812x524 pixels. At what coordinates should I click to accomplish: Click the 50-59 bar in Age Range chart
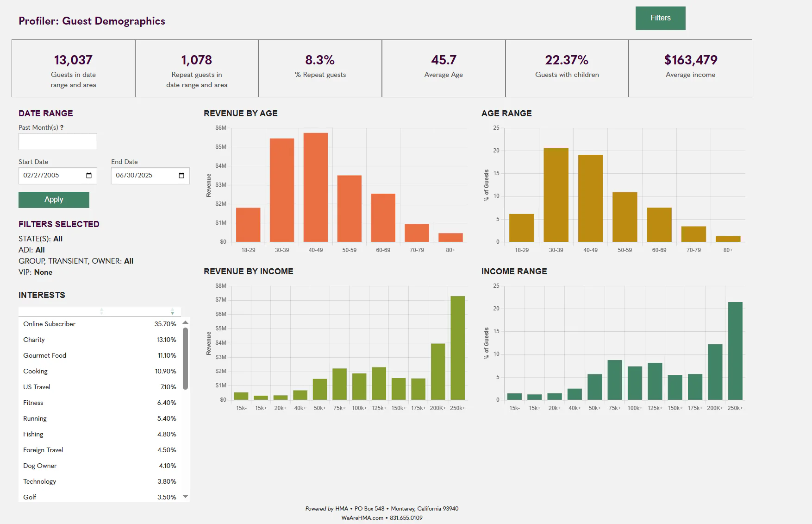pyautogui.click(x=625, y=217)
